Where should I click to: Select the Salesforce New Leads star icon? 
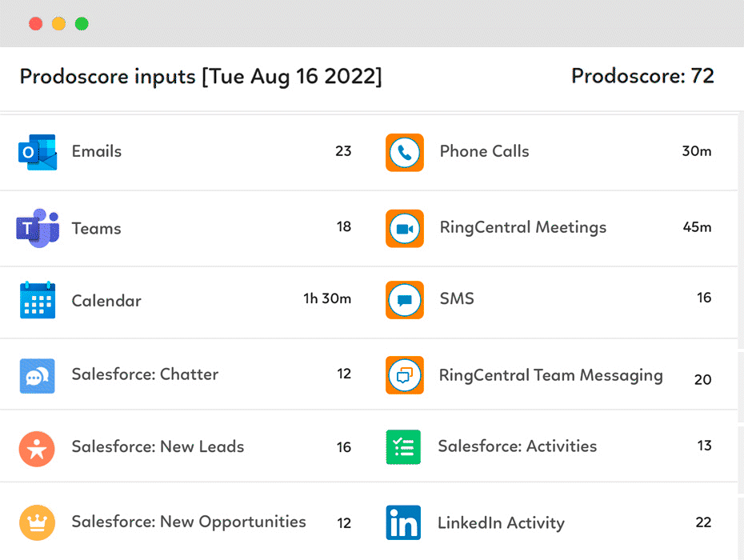37,448
